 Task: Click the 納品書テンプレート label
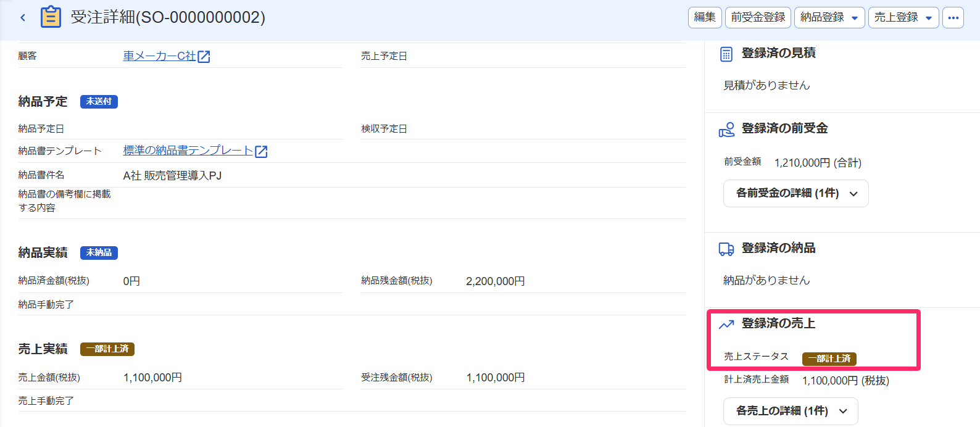click(x=60, y=151)
